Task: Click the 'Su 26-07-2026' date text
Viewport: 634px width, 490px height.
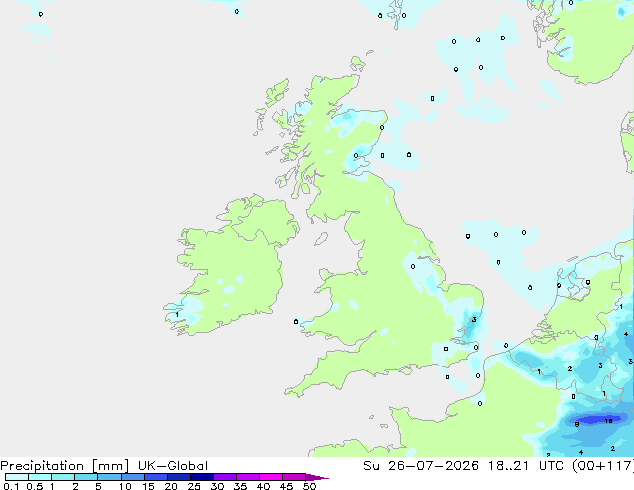Action: pyautogui.click(x=421, y=466)
